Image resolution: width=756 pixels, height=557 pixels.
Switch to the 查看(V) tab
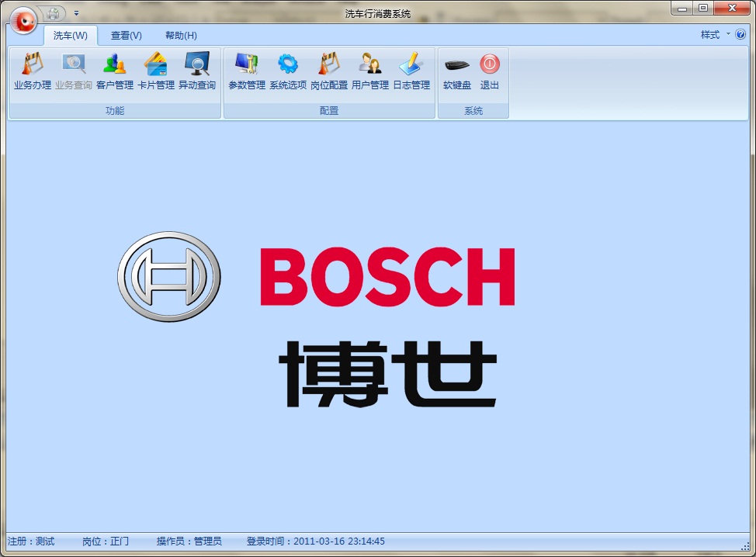[127, 36]
